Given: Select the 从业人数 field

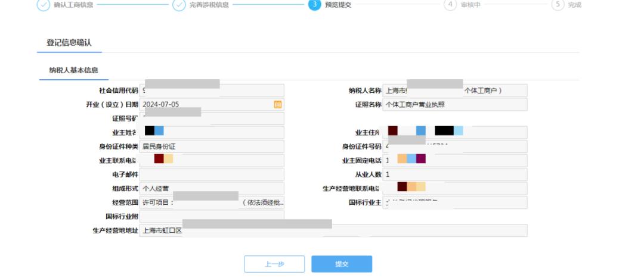Looking at the screenshot, I should [x=455, y=174].
